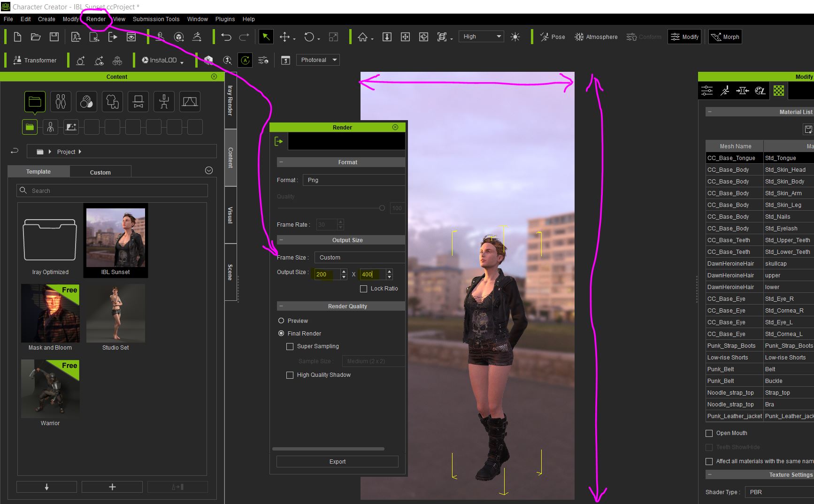Toggle the Modify panel button
The height and width of the screenshot is (504, 814).
[x=684, y=37]
